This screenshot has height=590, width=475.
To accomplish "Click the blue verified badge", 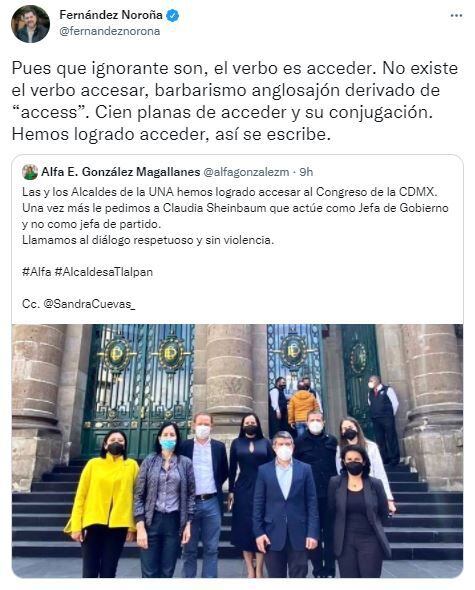I will point(173,15).
